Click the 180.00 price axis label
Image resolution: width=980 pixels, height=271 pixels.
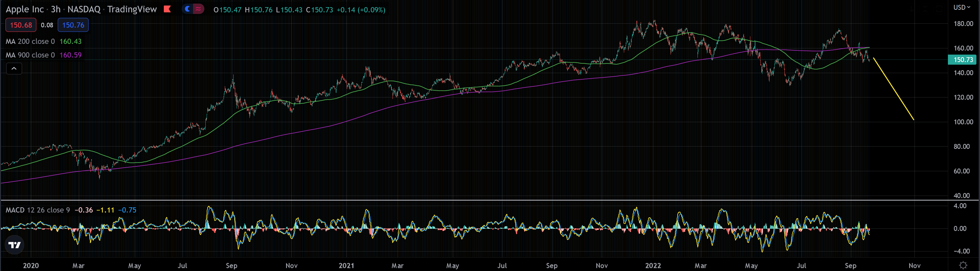click(963, 24)
